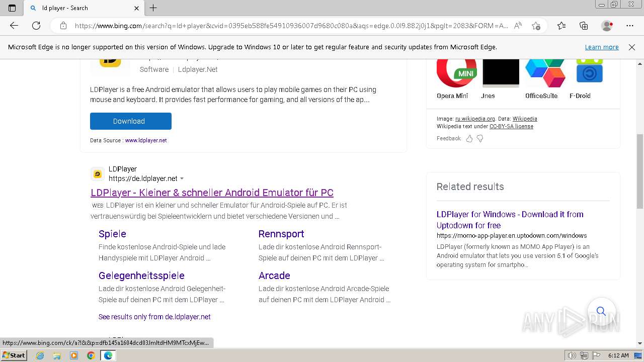Click the Software category label
The width and height of the screenshot is (644, 362).
click(154, 69)
